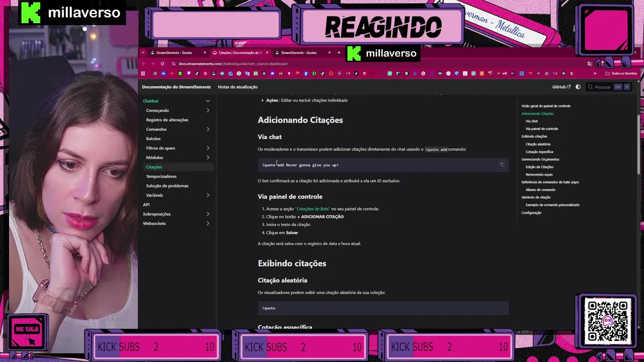
Task: Follow the Cotações de Bots link
Action: point(312,209)
